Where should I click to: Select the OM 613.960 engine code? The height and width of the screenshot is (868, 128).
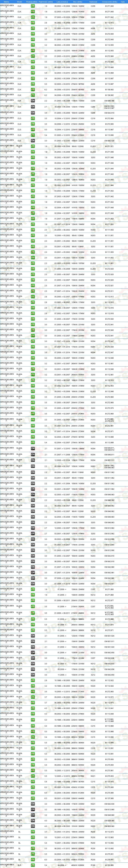click(110, 809)
